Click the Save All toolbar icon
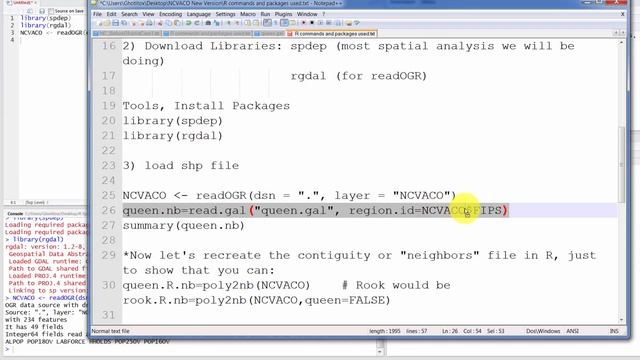 (124, 23)
